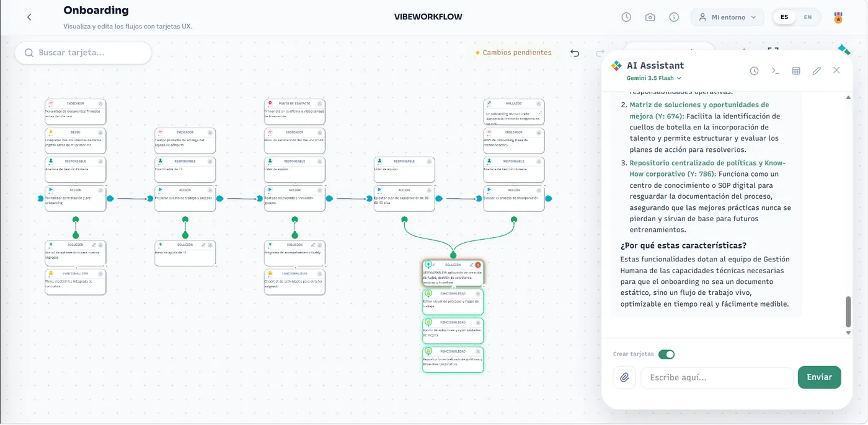
Task: Switch language to ES
Action: (784, 17)
